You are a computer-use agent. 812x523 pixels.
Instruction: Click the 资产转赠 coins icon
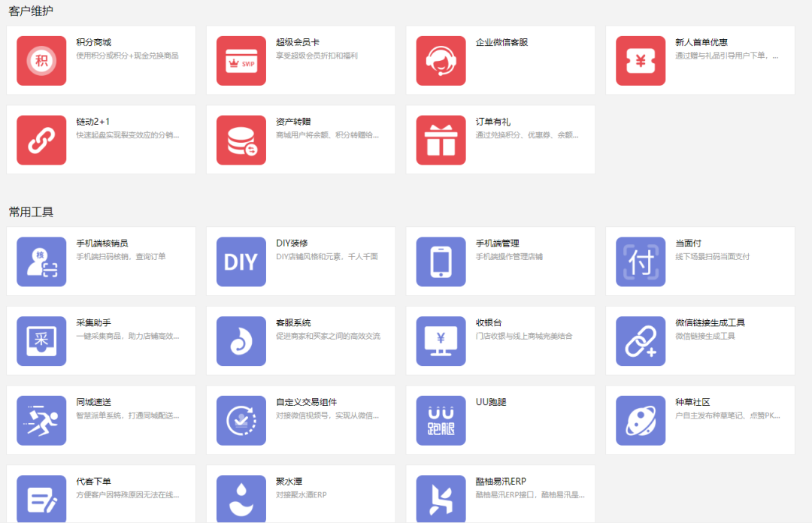tap(241, 139)
